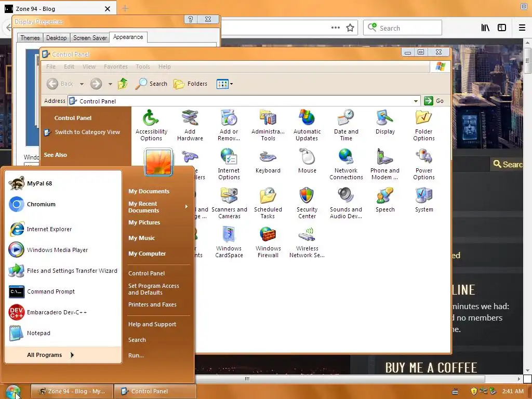This screenshot has width=532, height=399.
Task: Open Administrative Tools icon
Action: pyautogui.click(x=268, y=125)
